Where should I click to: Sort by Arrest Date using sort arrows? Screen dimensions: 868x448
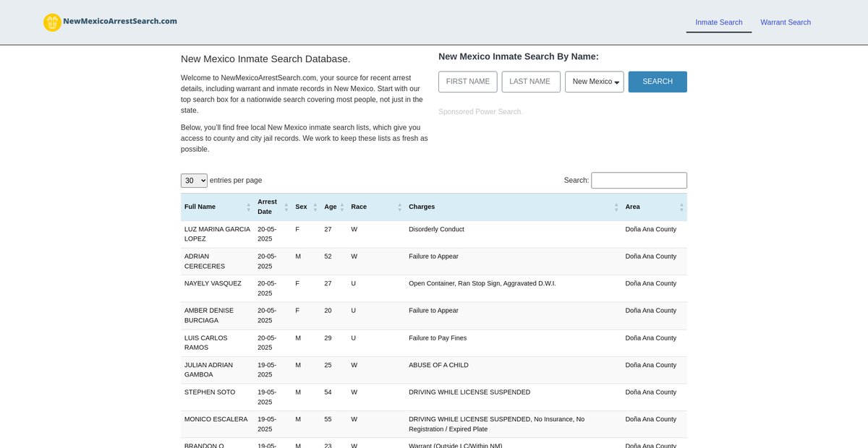[286, 207]
